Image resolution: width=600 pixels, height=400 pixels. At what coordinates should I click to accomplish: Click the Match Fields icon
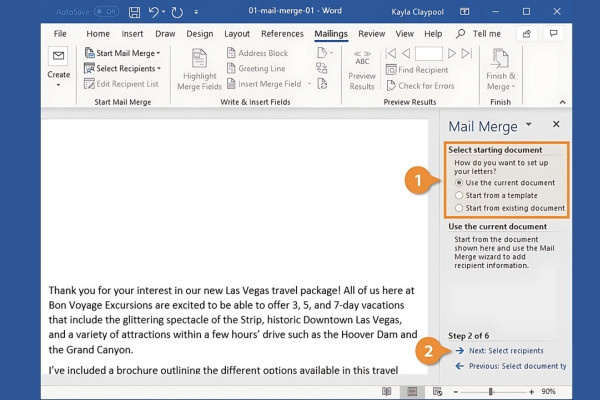322,68
